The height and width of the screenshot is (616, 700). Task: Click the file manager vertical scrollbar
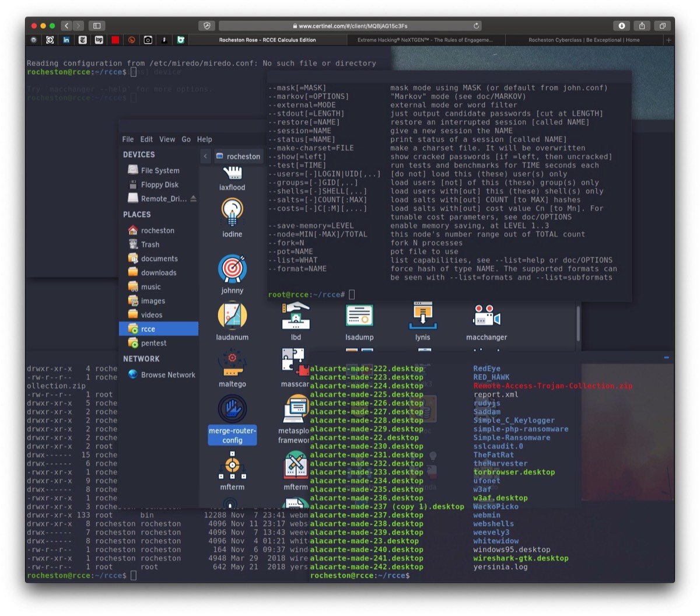tap(578, 323)
